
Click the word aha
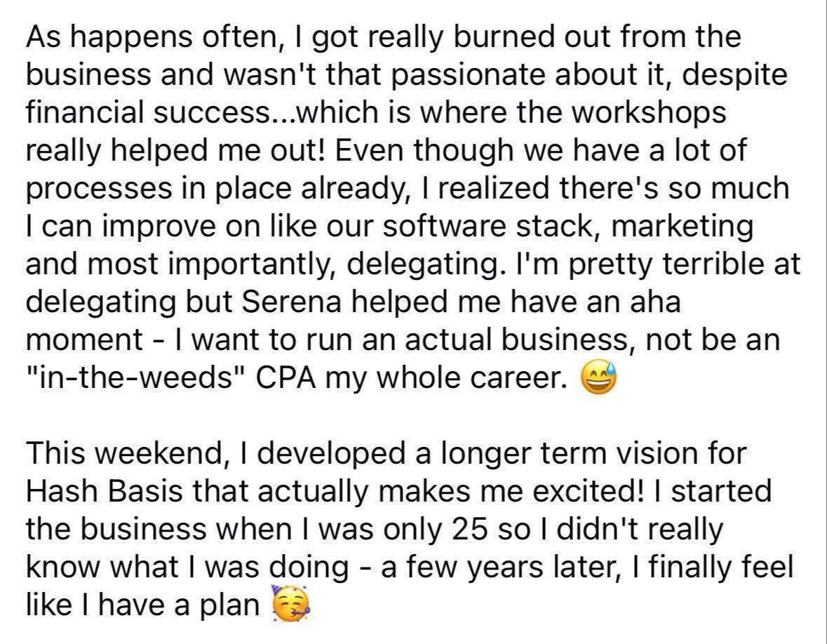tap(656, 302)
